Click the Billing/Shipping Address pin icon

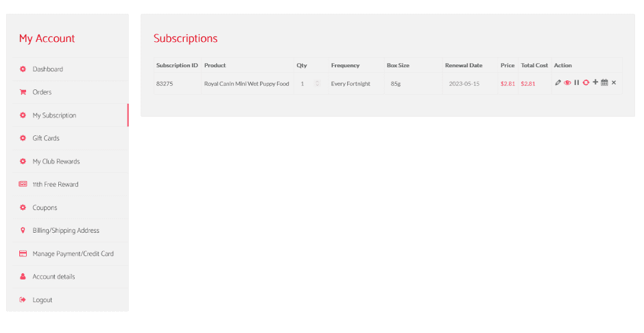(23, 231)
